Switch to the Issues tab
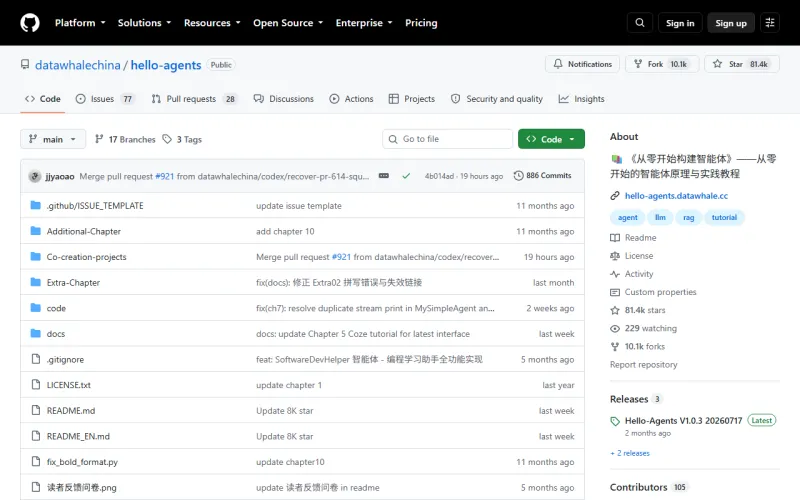This screenshot has height=500, width=800. (x=105, y=98)
